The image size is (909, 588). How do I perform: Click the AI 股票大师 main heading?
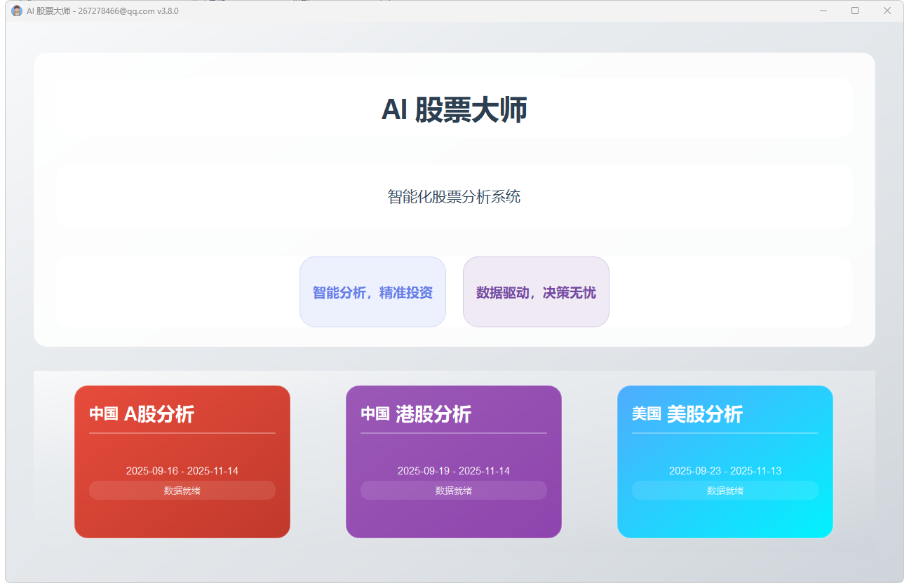(454, 109)
